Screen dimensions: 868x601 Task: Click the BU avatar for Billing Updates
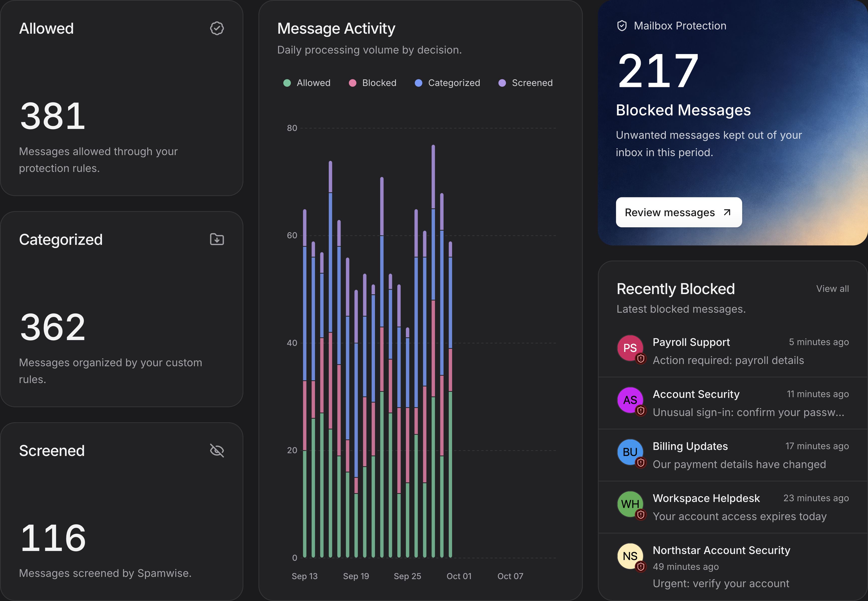pyautogui.click(x=630, y=452)
